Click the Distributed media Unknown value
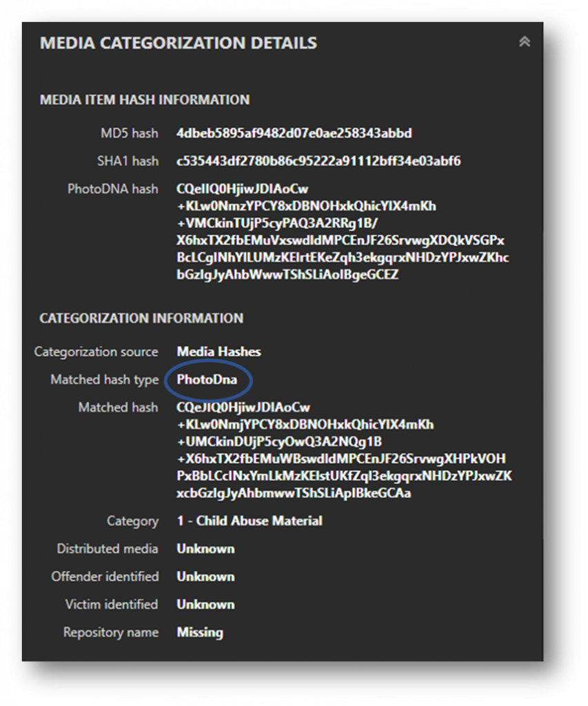The width and height of the screenshot is (588, 706). click(x=205, y=549)
